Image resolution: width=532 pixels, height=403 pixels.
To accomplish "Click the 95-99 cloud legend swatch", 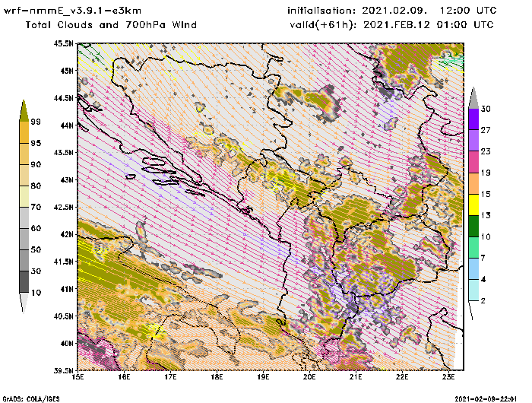I will [x=24, y=132].
